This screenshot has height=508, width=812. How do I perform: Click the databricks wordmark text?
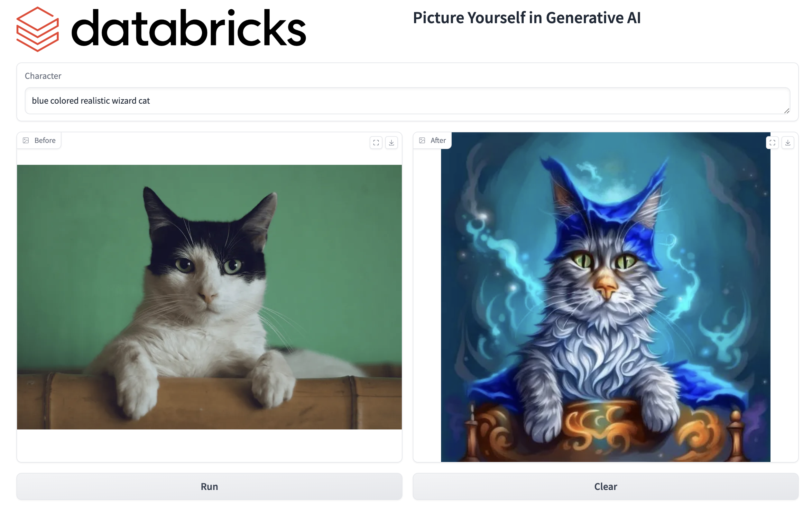click(189, 28)
